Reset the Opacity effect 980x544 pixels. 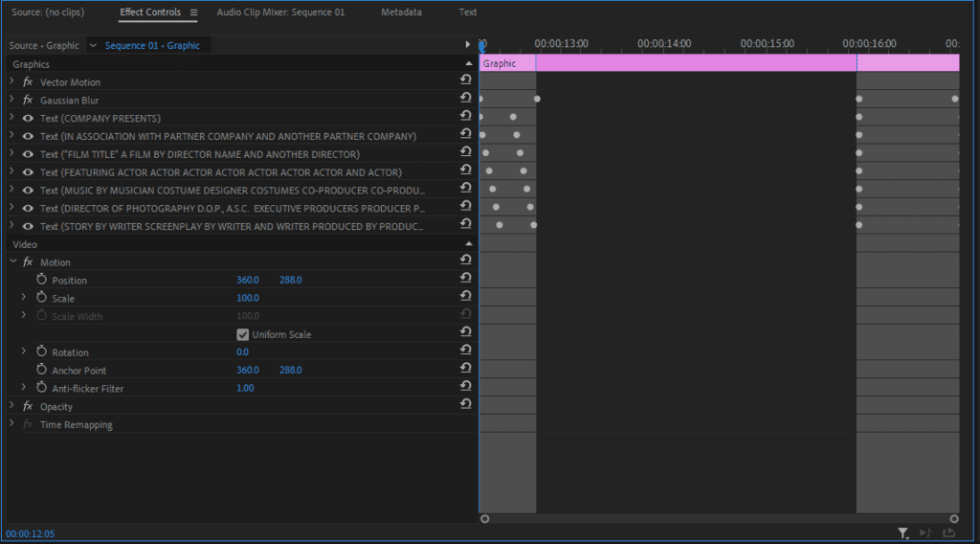[x=466, y=404]
